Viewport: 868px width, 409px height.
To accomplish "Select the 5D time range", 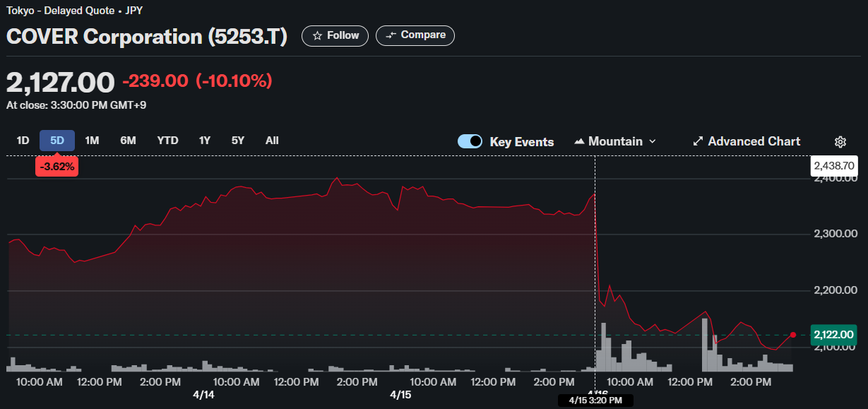I will pyautogui.click(x=57, y=141).
